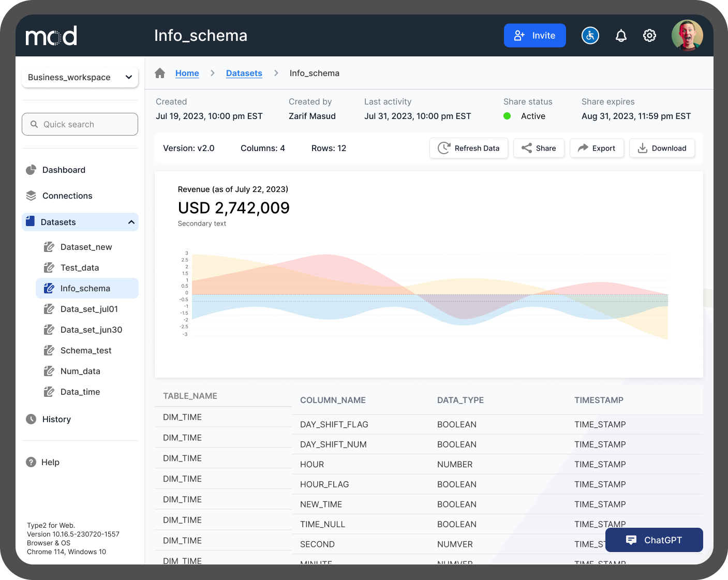Click the USD 2,742,009 revenue value
Image resolution: width=728 pixels, height=580 pixels.
pyautogui.click(x=234, y=207)
